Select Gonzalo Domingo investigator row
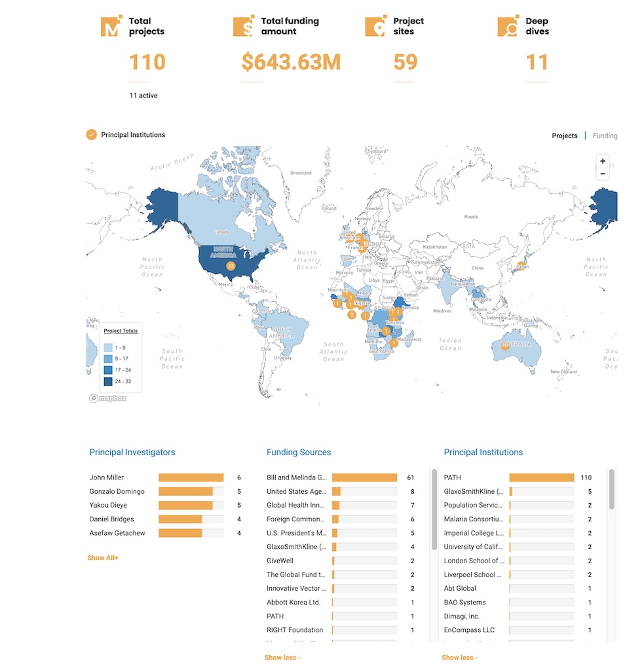This screenshot has height=672, width=642. pyautogui.click(x=166, y=491)
